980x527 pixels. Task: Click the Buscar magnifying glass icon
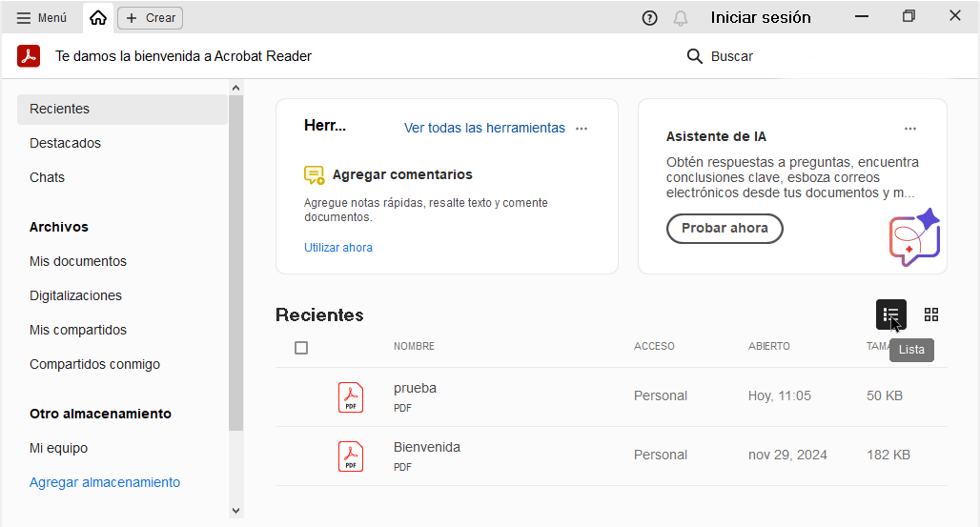click(x=695, y=56)
